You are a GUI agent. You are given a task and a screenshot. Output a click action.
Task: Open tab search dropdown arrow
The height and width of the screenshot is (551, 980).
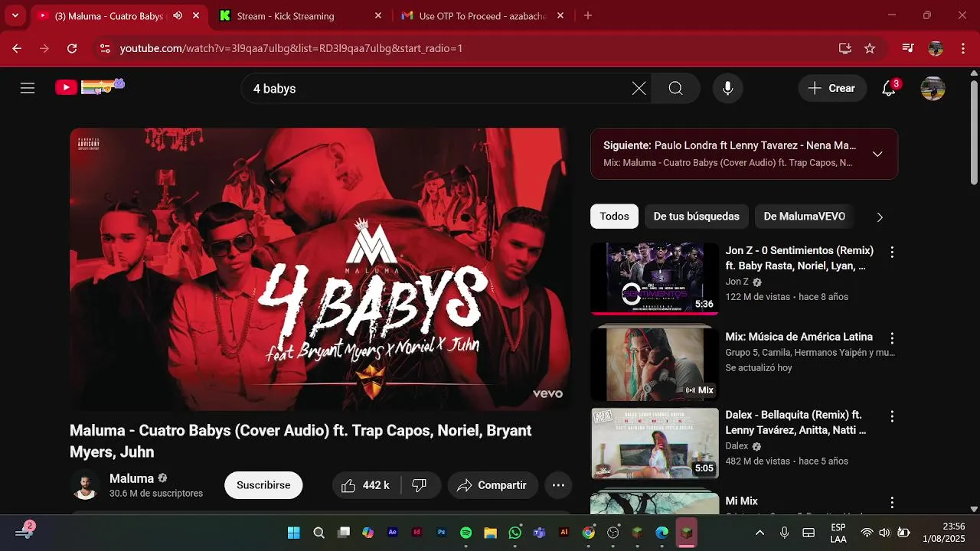tap(15, 15)
